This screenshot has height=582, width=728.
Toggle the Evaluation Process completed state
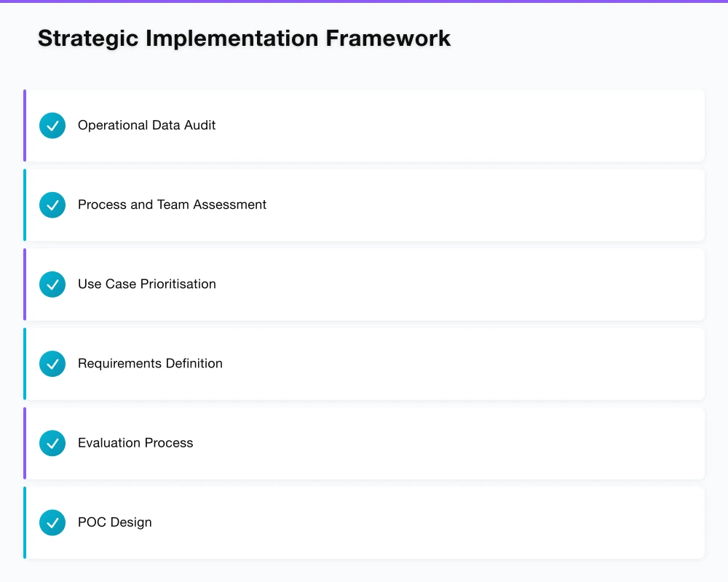point(52,442)
